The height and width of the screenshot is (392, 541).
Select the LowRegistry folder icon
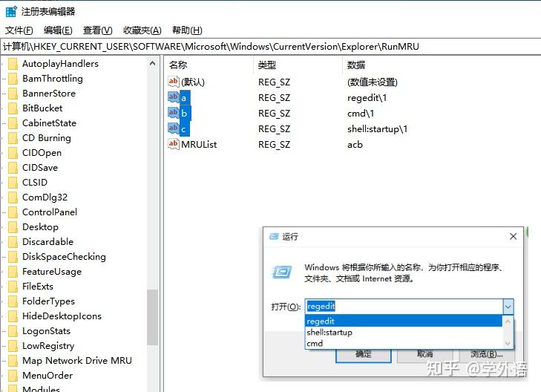click(x=13, y=346)
